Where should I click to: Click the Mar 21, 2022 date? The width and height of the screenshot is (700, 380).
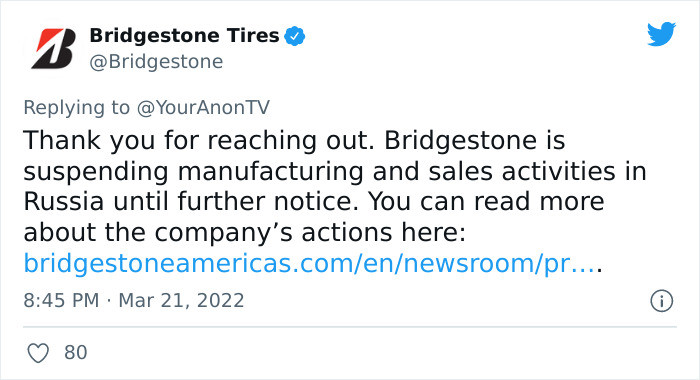[181, 300]
